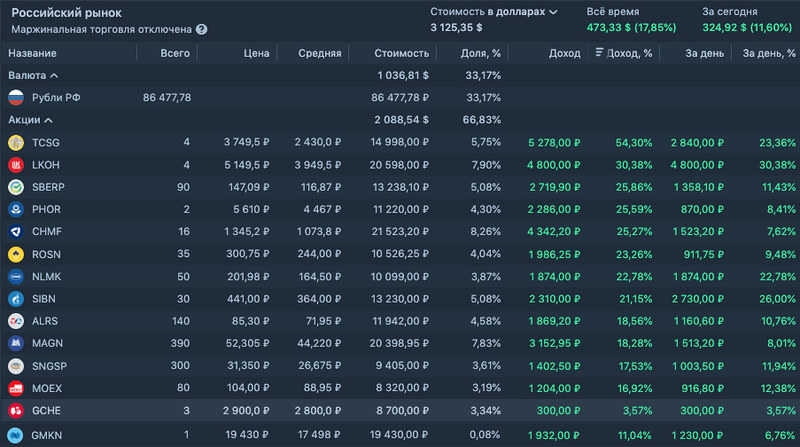
Task: Click the CHMF stock logo icon
Action: pyautogui.click(x=16, y=232)
